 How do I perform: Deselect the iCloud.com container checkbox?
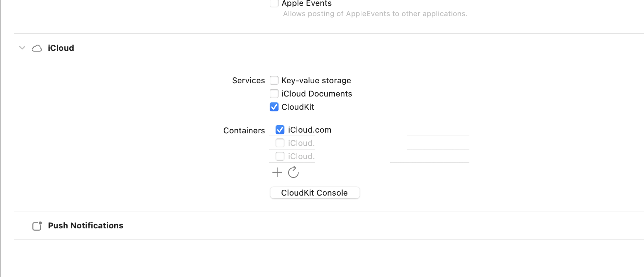pos(280,130)
